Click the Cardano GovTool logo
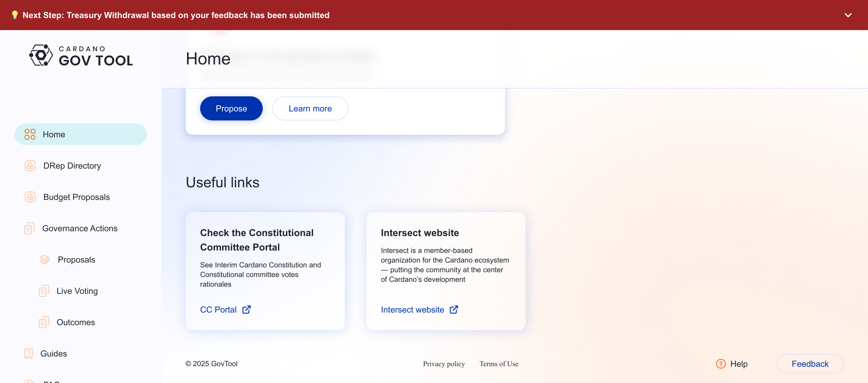868x383 pixels. pyautogui.click(x=80, y=55)
